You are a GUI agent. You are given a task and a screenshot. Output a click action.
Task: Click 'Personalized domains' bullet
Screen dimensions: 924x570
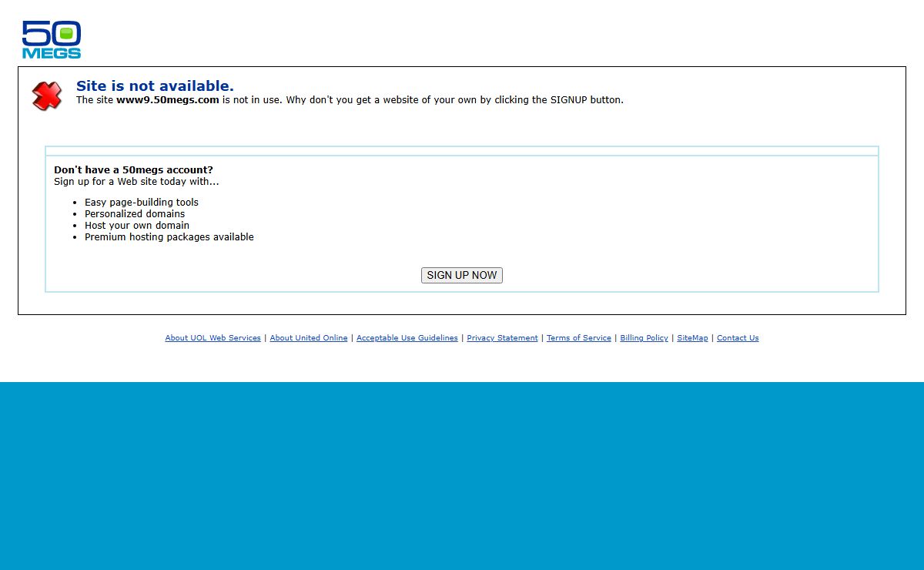[135, 214]
